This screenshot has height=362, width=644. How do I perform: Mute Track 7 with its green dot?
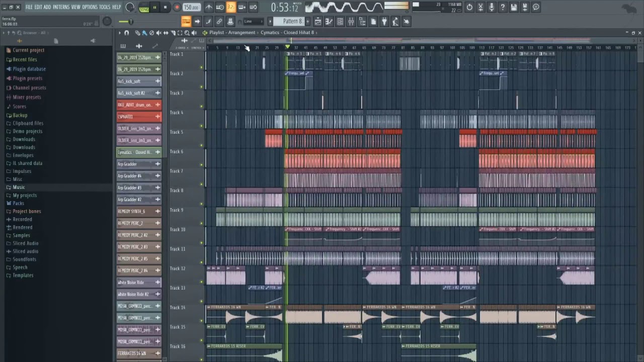pos(202,184)
